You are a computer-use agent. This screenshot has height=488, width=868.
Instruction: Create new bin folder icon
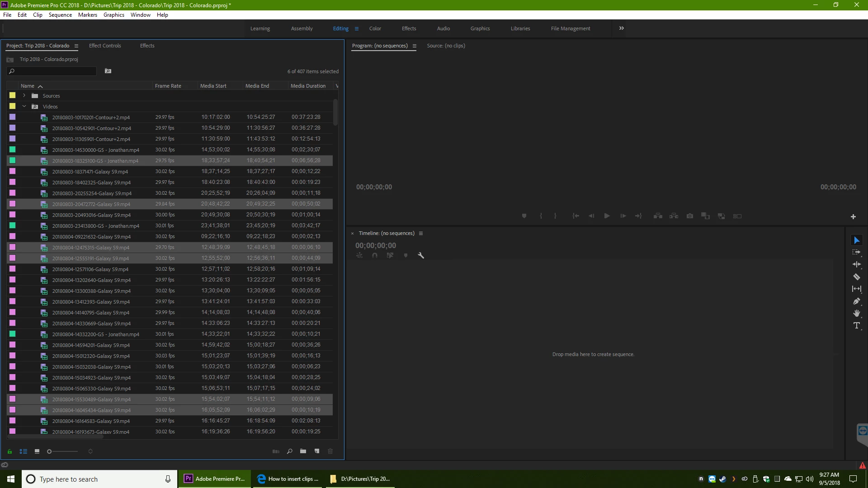[303, 451]
